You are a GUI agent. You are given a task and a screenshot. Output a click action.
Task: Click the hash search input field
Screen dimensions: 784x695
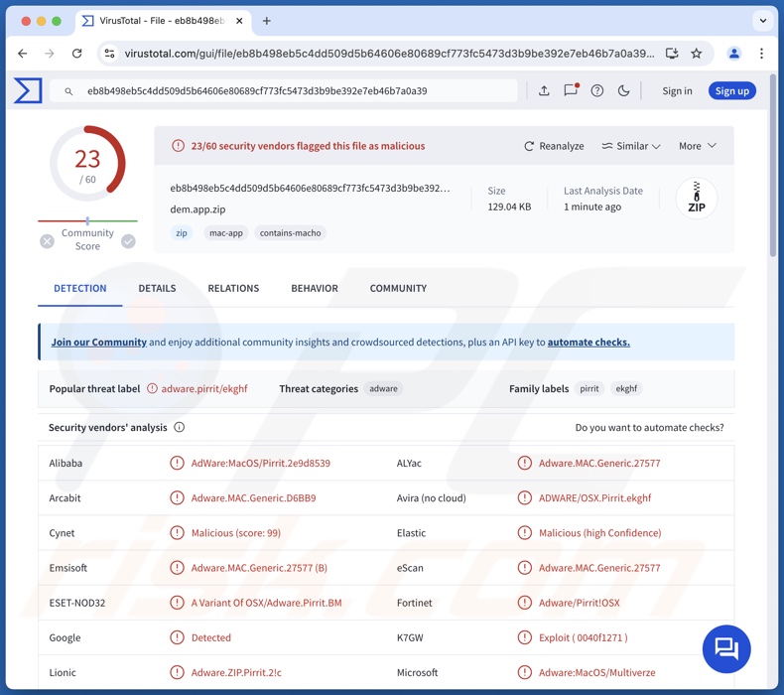coord(284,91)
